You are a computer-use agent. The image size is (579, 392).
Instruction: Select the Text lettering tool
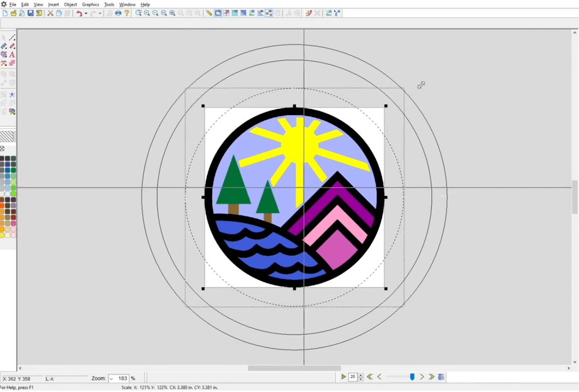[12, 54]
